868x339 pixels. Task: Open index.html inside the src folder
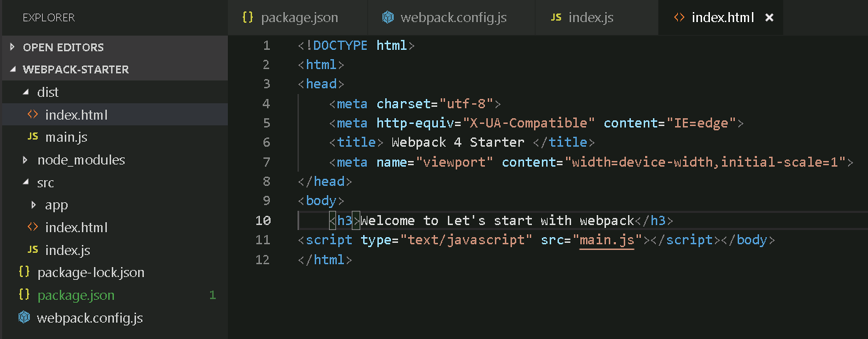[x=76, y=227]
